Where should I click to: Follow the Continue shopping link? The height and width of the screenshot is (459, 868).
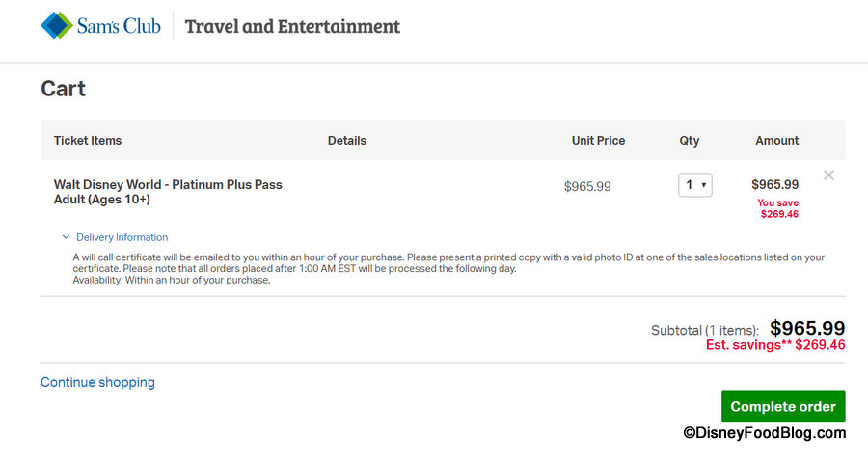pos(97,382)
